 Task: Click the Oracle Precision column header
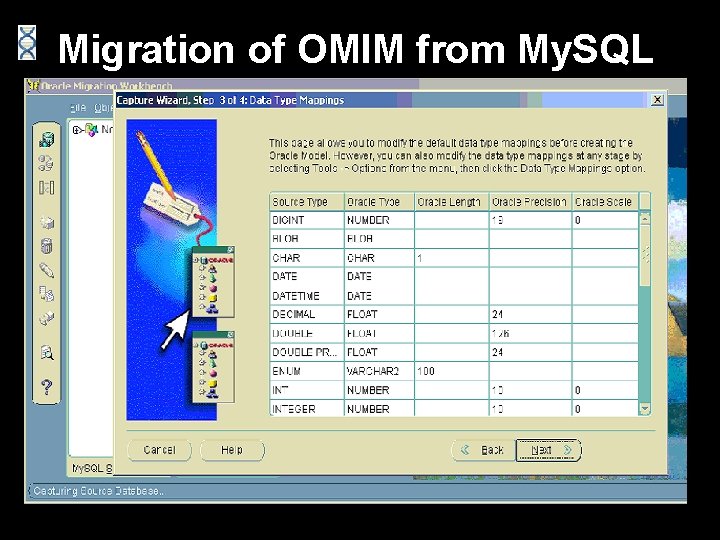point(530,202)
